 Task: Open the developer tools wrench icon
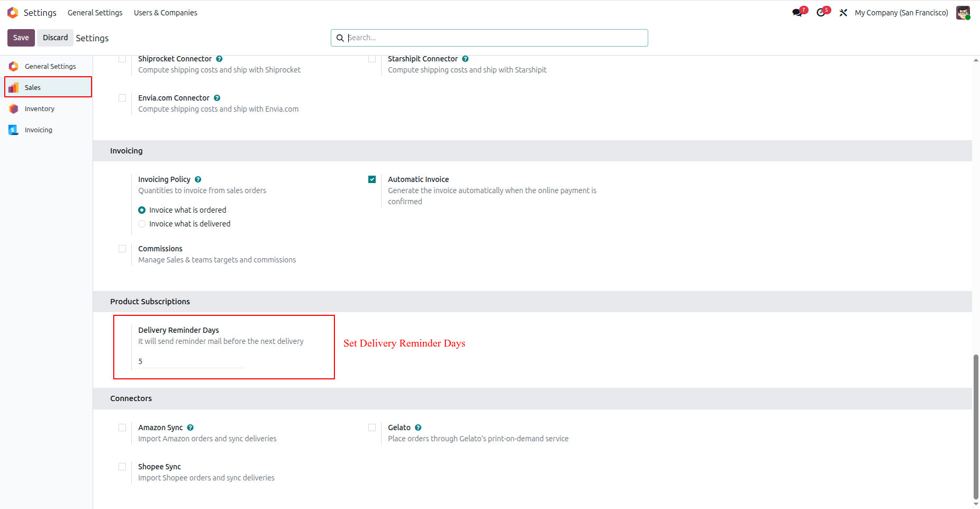[843, 13]
